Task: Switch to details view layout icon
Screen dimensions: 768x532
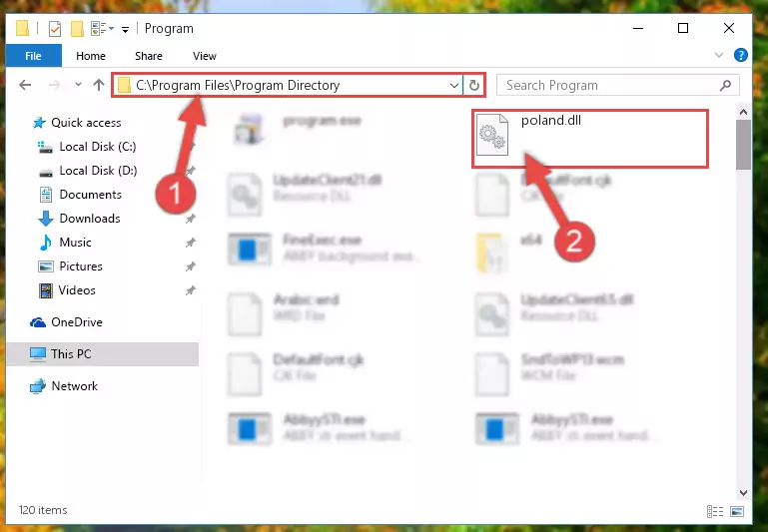Action: click(x=715, y=511)
